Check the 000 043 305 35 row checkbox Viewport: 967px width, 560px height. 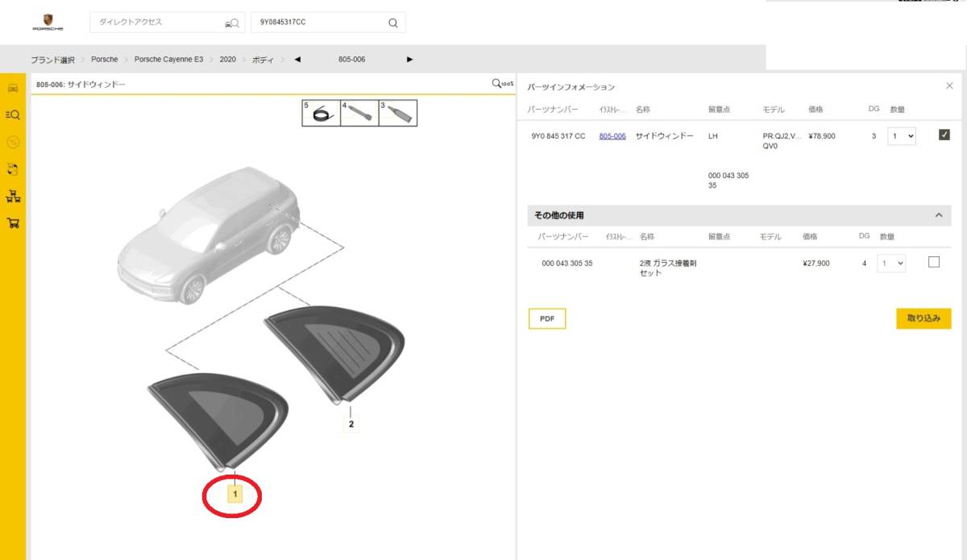tap(934, 262)
